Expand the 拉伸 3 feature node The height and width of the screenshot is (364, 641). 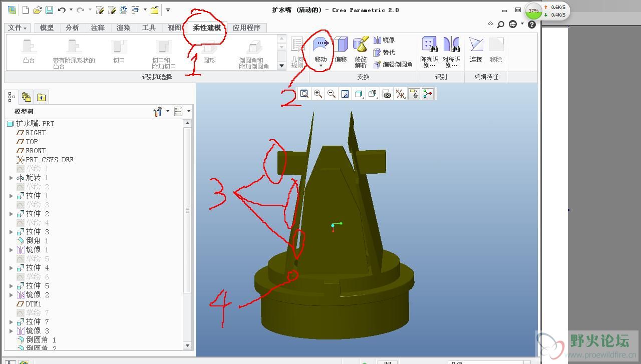point(11,232)
